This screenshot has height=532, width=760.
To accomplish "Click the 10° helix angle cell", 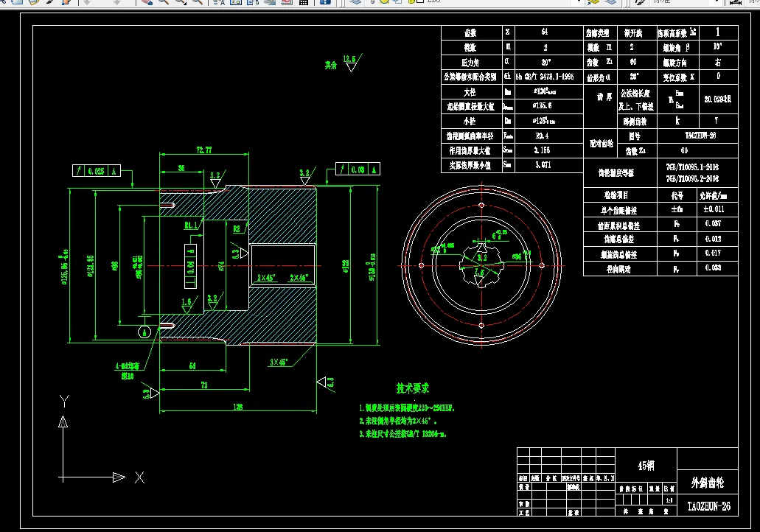I will (718, 47).
